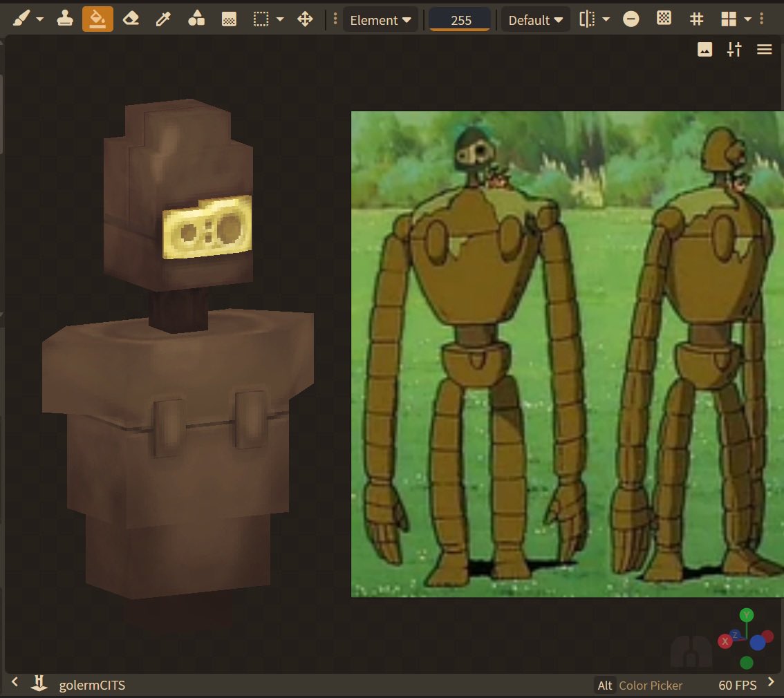Open the Element fill mode dropdown
The height and width of the screenshot is (698, 784).
point(380,20)
